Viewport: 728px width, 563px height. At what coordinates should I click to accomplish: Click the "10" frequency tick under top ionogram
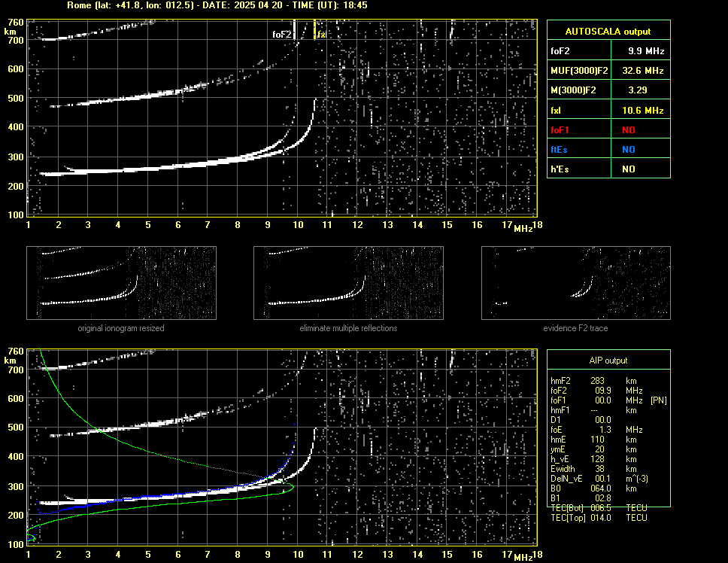click(x=298, y=225)
